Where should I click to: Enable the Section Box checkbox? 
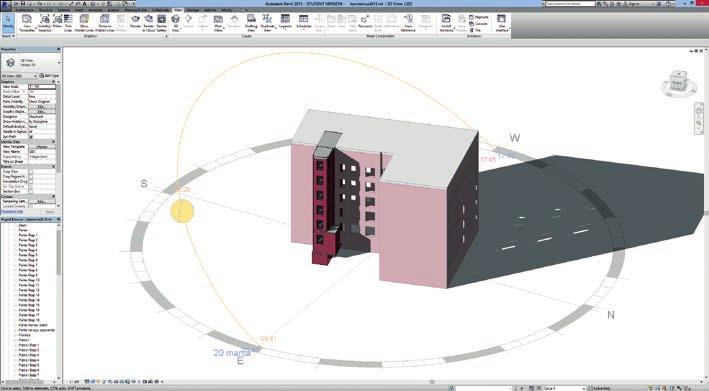tap(31, 191)
